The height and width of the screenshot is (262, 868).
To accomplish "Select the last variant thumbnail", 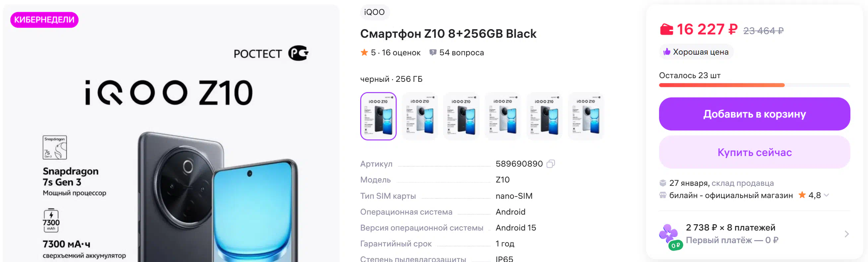I will coord(586,116).
